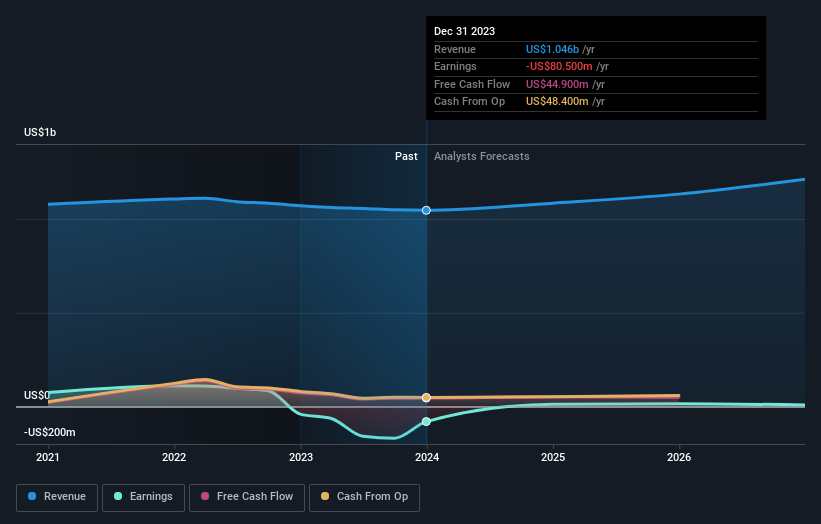Toggle the Free Cash Flow legend button
This screenshot has height=524, width=821.
pos(247,497)
